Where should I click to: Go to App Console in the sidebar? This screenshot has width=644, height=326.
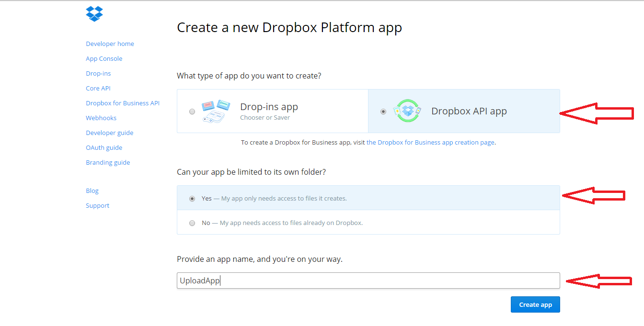pos(104,58)
